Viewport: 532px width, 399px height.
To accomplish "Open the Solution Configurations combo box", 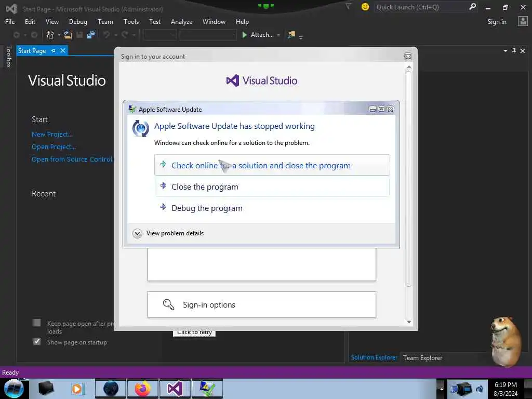I will click(160, 35).
